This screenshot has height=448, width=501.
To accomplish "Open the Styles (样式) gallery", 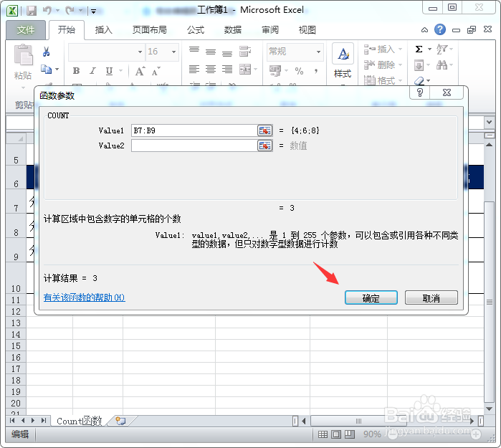I will [x=343, y=61].
